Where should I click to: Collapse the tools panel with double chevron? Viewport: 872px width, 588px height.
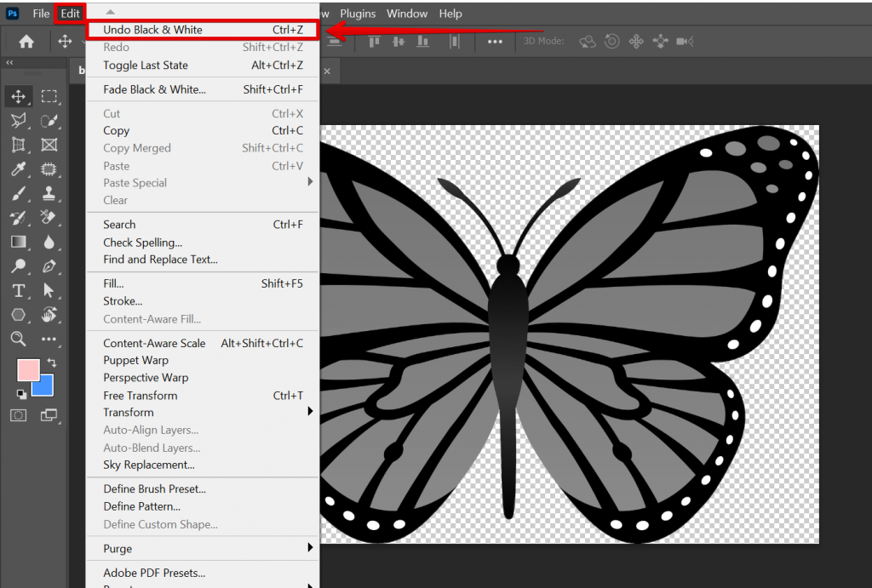(x=9, y=63)
